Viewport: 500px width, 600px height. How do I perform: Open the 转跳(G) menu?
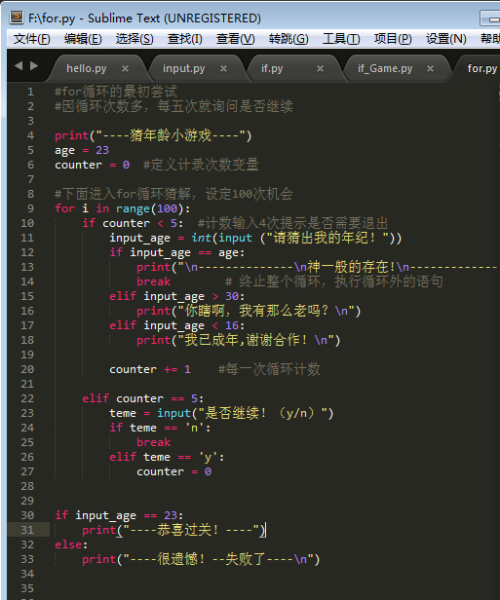click(x=288, y=39)
